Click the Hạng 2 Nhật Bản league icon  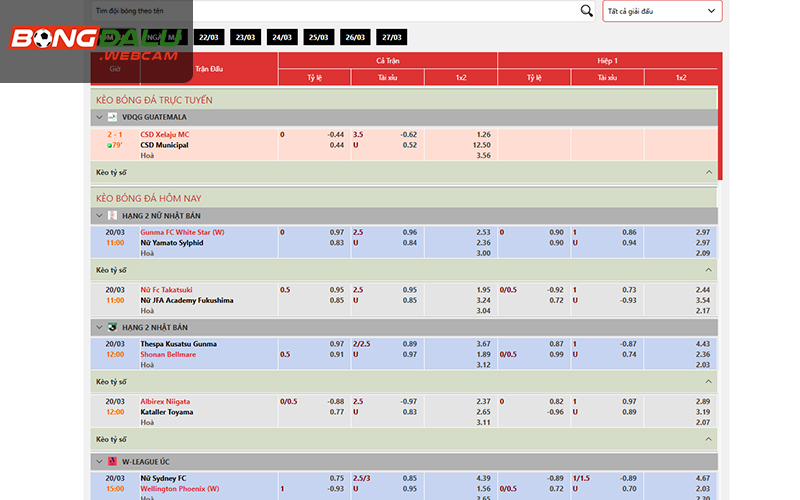pos(112,327)
